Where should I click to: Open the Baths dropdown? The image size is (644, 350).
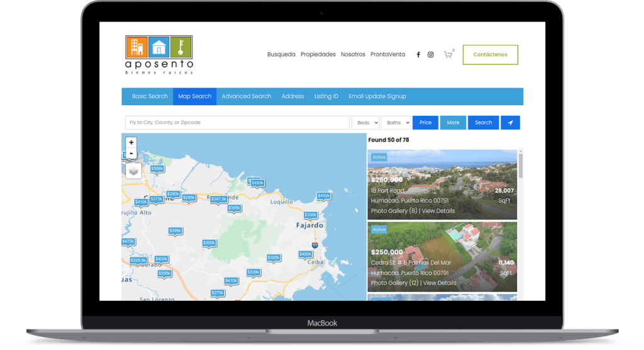point(396,123)
